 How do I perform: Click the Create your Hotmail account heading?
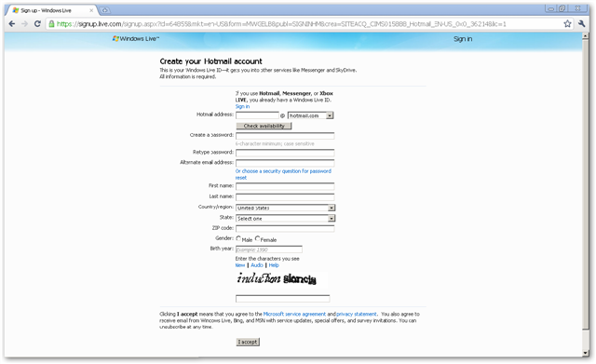(x=210, y=61)
